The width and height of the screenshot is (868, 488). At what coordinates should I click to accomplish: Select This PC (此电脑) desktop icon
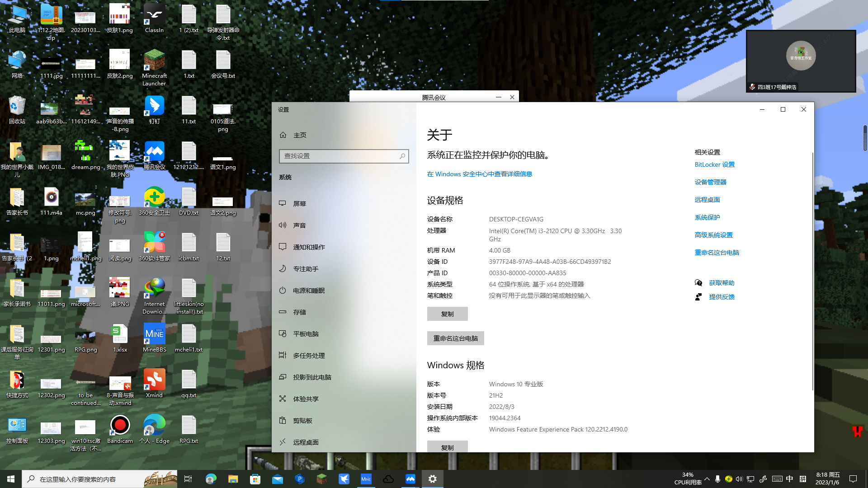coord(17,19)
